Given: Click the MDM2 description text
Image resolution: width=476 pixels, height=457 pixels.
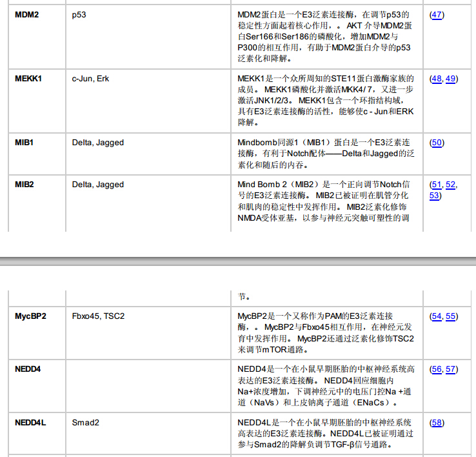Looking at the screenshot, I should (x=325, y=36).
